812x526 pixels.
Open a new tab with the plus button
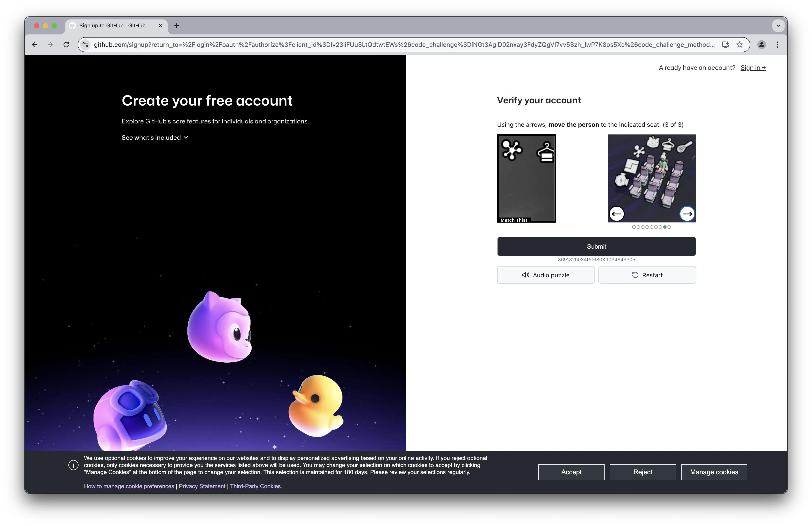176,26
